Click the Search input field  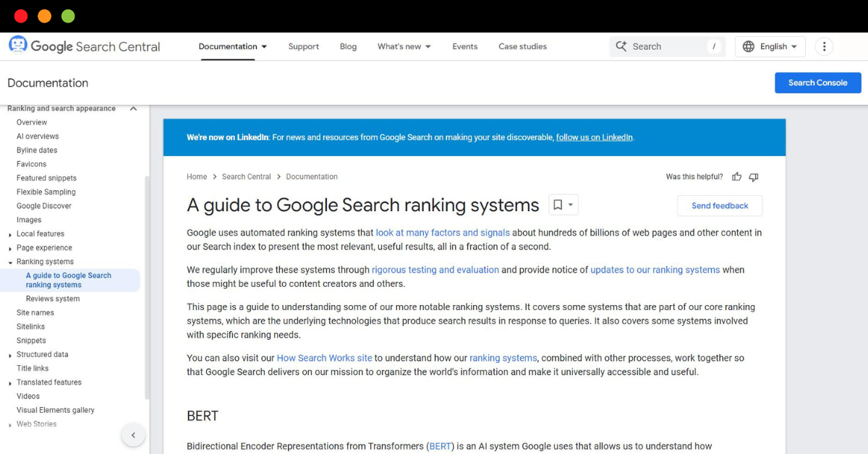[665, 46]
